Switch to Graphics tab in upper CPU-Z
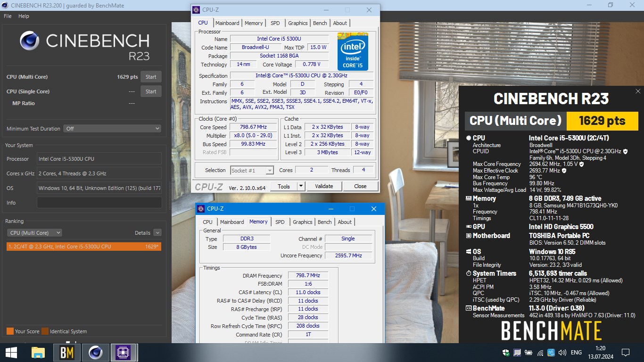Viewport: 644px width, 362px height. pyautogui.click(x=298, y=23)
